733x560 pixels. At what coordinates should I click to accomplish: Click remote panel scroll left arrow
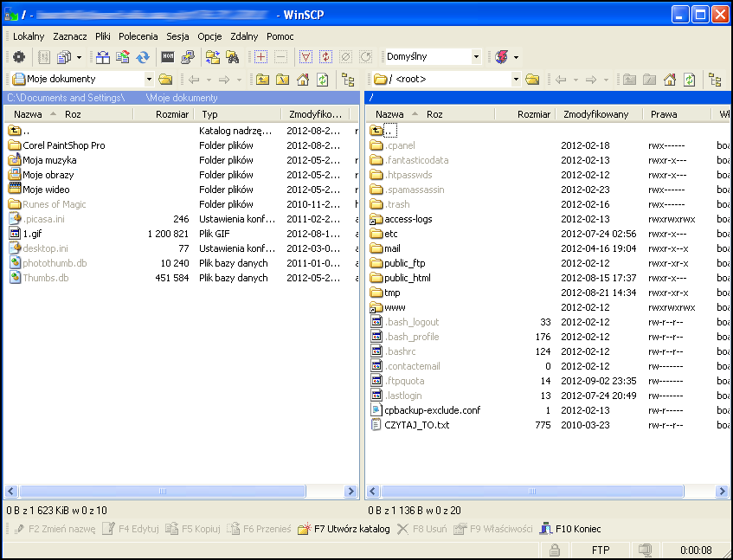[x=373, y=492]
